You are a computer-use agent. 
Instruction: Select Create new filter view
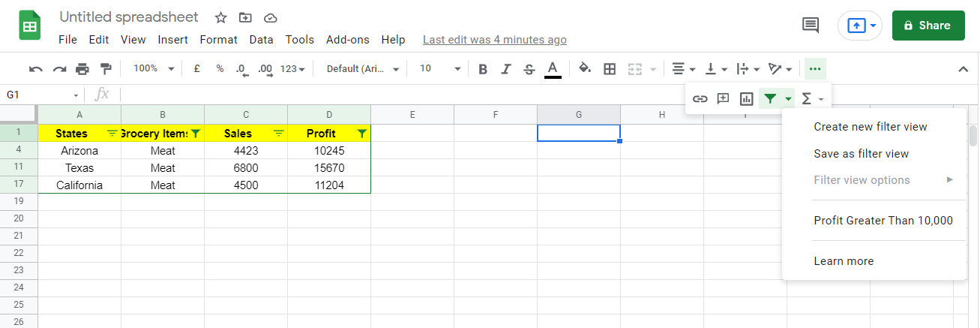click(x=870, y=127)
